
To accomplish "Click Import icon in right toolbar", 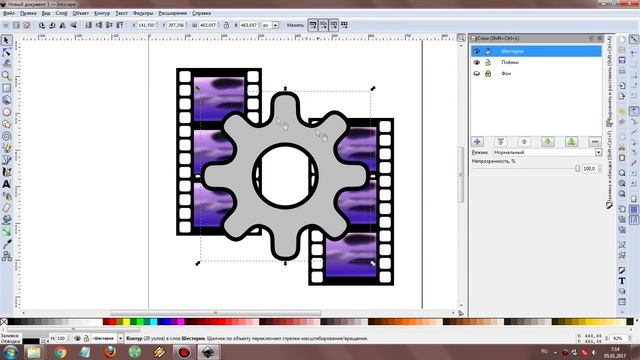I will pyautogui.click(x=622, y=86).
